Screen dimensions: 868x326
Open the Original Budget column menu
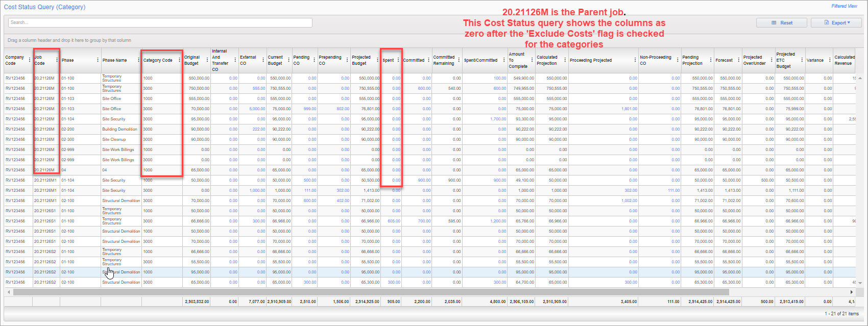click(207, 60)
